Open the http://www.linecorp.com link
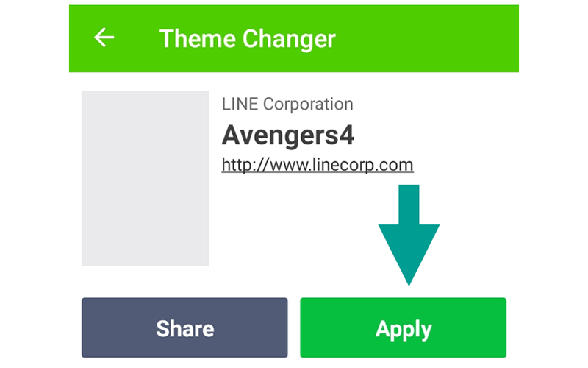This screenshot has width=588, height=368. 318,165
